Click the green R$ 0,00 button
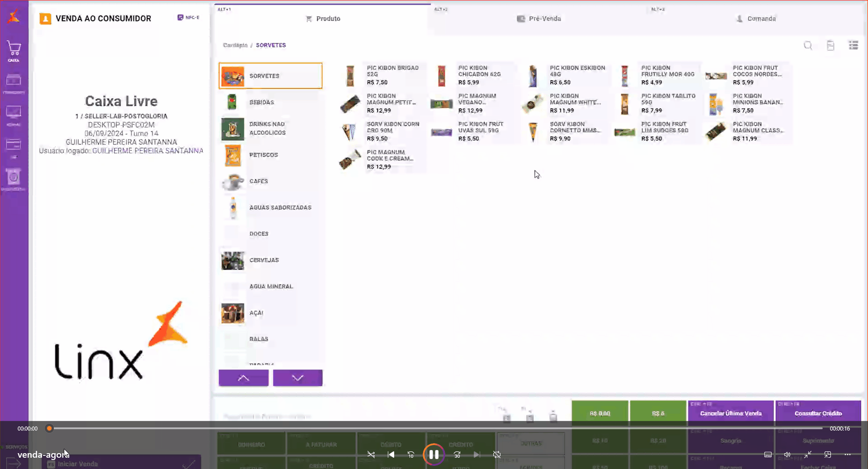This screenshot has height=469, width=868. click(600, 413)
